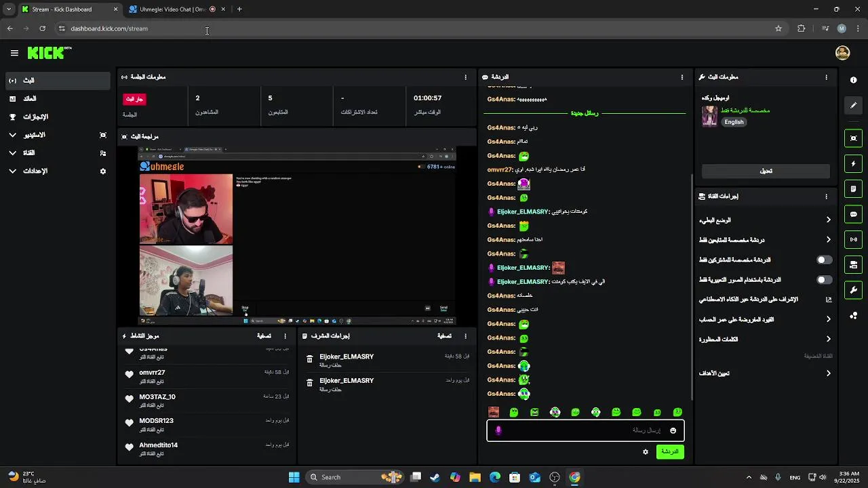This screenshot has width=868, height=488.
Task: Click trash icon on the 58-minute Eljoker_ELMASRY entry
Action: pyautogui.click(x=309, y=359)
